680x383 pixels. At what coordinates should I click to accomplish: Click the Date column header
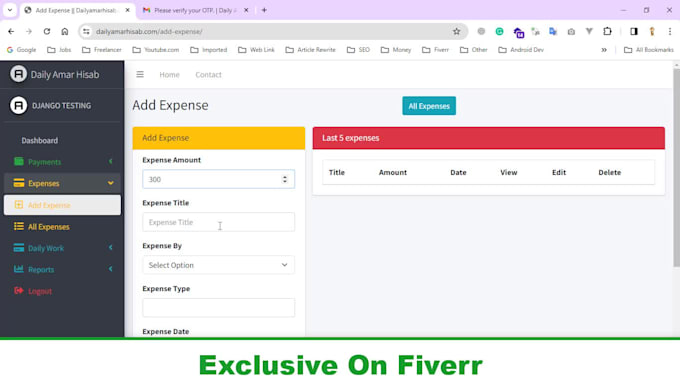(458, 172)
